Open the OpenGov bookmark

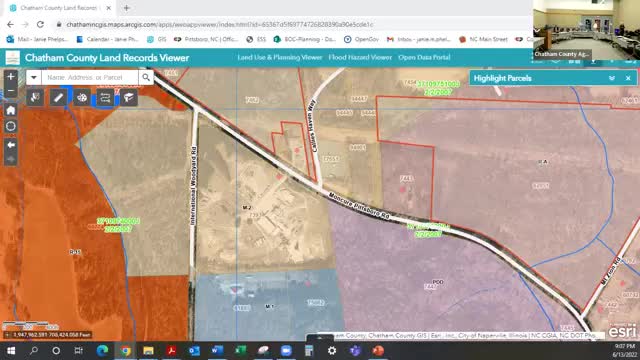click(362, 39)
